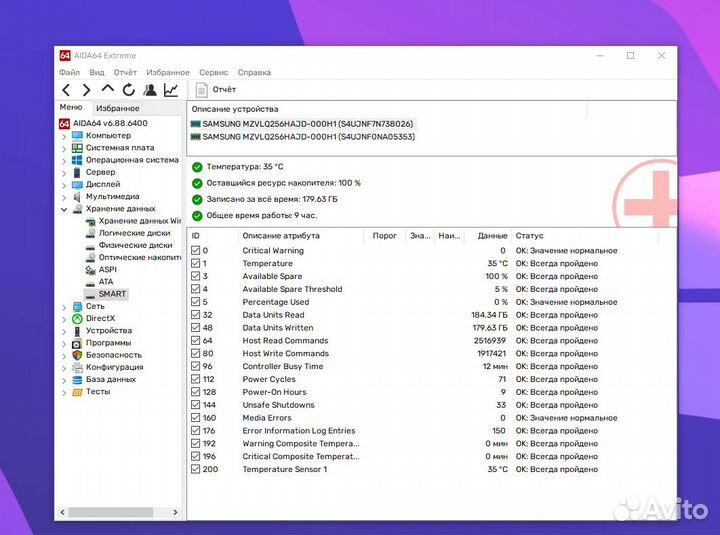This screenshot has width=720, height=535.
Task: Expand the Дисплей node arrow
Action: 64,185
